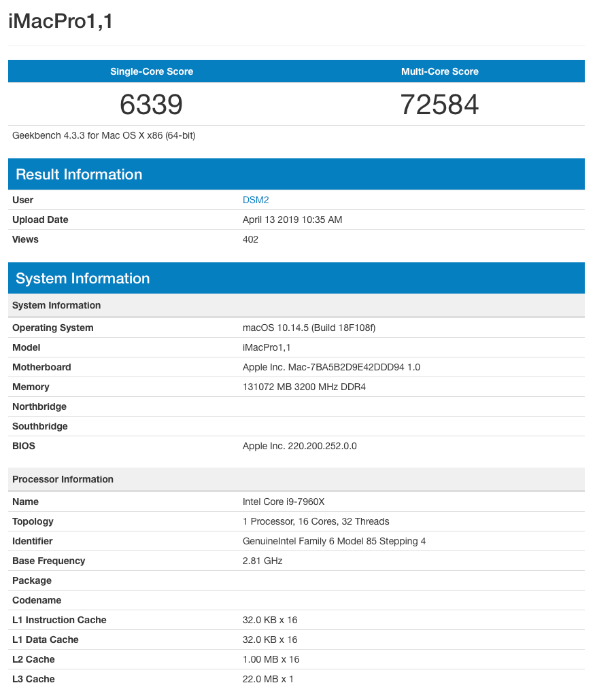
Task: Select topology 1 Processor, 16 Cores, 32 Threads
Action: pos(316,521)
